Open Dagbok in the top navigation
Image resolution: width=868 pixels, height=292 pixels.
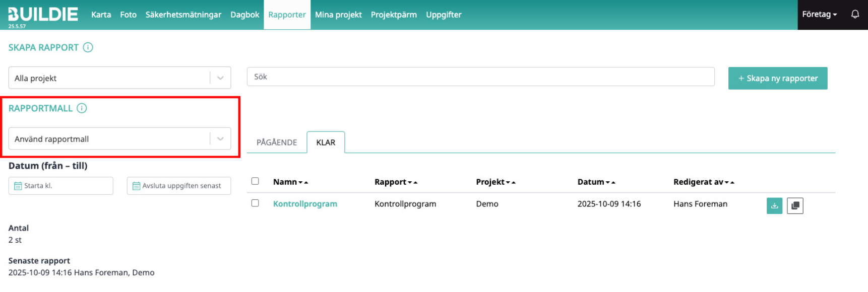pos(244,15)
